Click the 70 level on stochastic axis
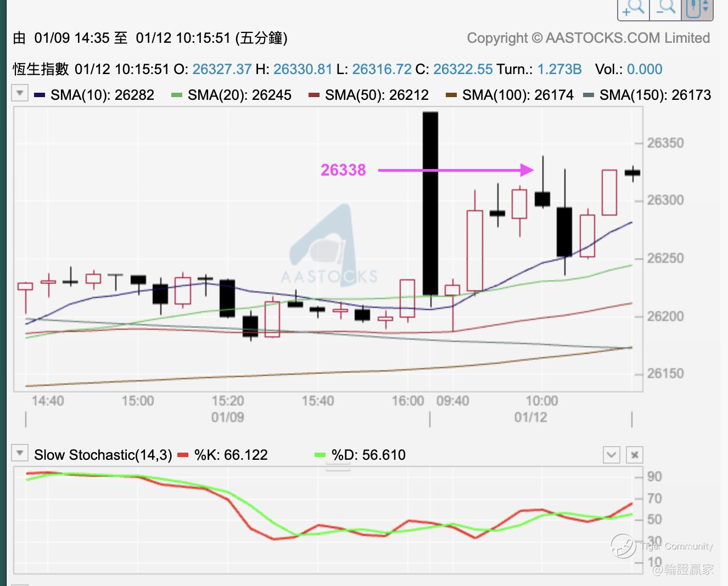Image resolution: width=728 pixels, height=586 pixels. pos(654,498)
